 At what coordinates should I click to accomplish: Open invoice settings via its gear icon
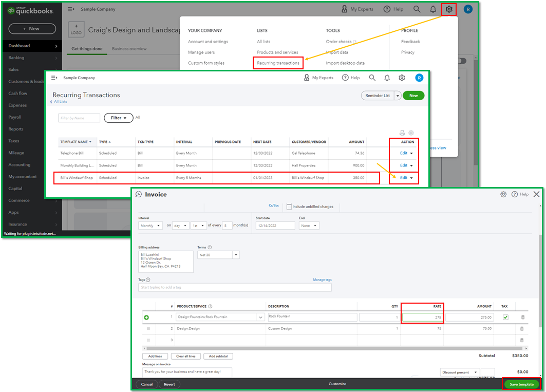pyautogui.click(x=503, y=194)
